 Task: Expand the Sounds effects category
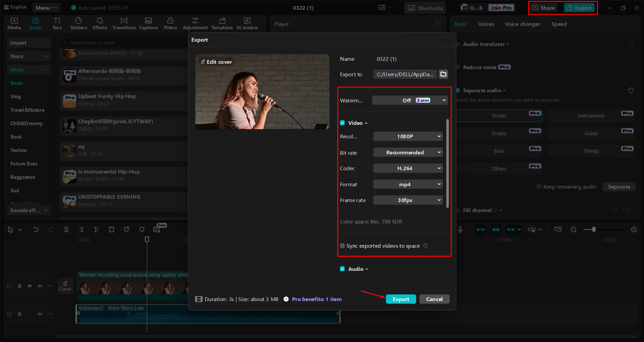point(29,210)
